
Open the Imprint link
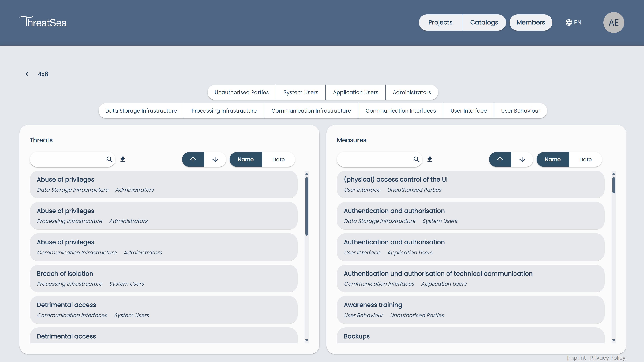(x=576, y=358)
